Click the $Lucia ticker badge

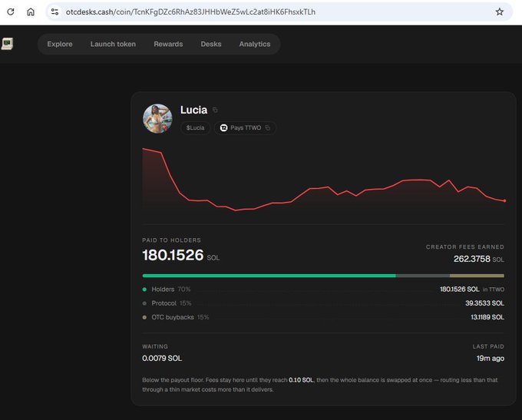click(196, 128)
